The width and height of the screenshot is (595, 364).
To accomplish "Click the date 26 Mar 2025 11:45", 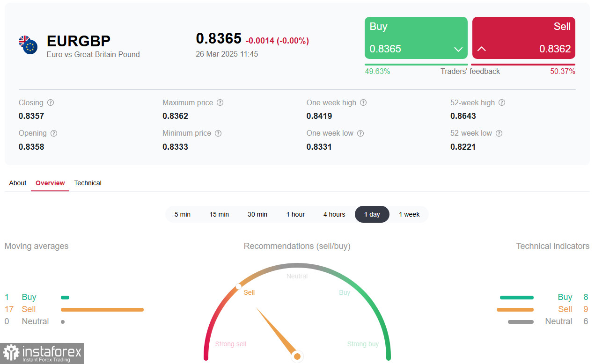I will point(227,54).
